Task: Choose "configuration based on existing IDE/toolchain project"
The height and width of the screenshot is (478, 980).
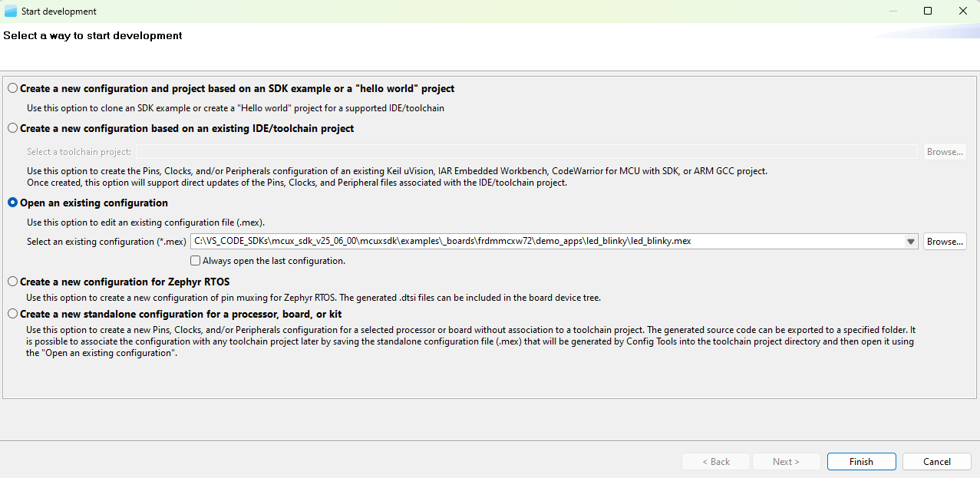Action: point(12,128)
